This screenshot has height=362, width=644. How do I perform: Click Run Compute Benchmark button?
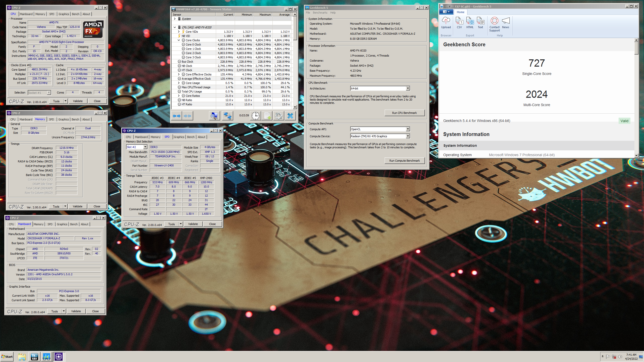[x=404, y=161]
